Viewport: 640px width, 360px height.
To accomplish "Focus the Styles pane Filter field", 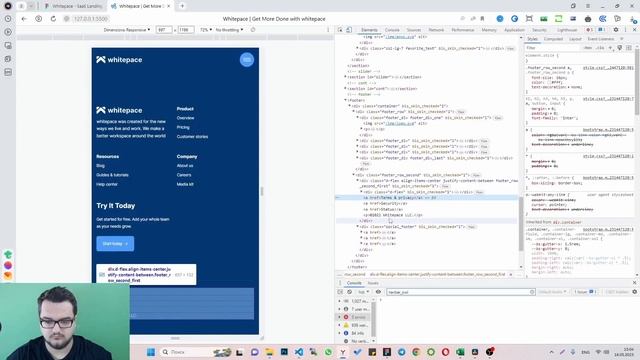I will [x=553, y=48].
